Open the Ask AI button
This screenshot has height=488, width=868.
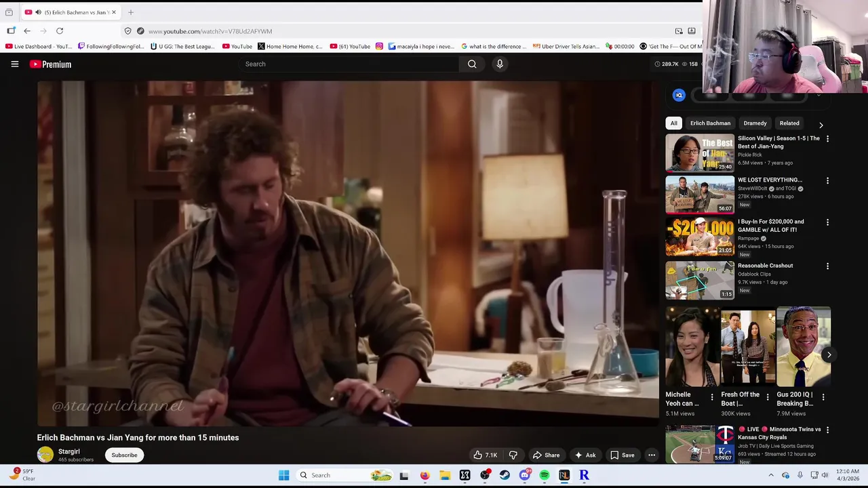[x=585, y=455]
